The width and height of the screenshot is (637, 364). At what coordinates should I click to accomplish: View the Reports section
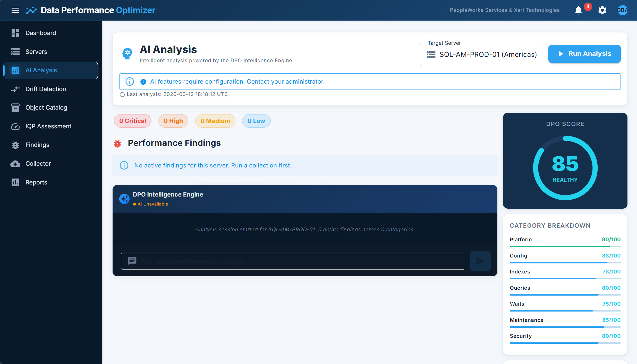pos(36,182)
